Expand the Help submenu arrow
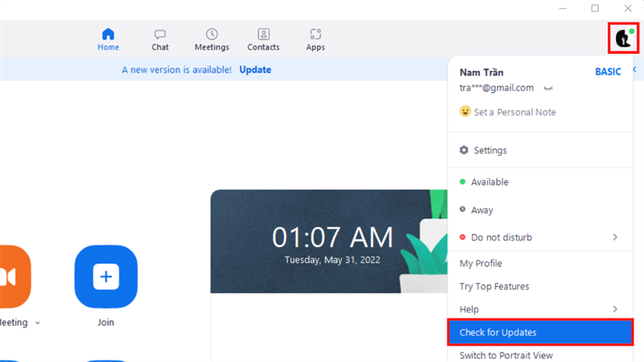Viewport: 644px width, 362px height. coord(615,309)
